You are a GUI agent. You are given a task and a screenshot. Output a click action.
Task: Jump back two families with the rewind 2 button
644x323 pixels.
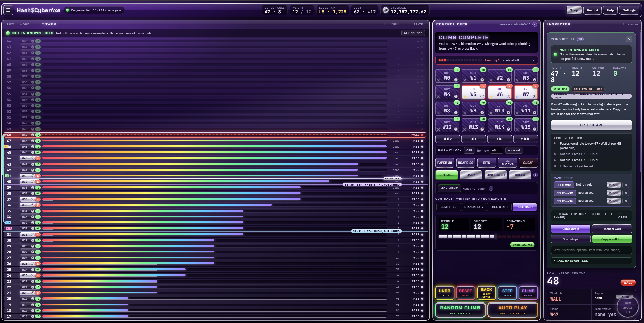point(447,139)
